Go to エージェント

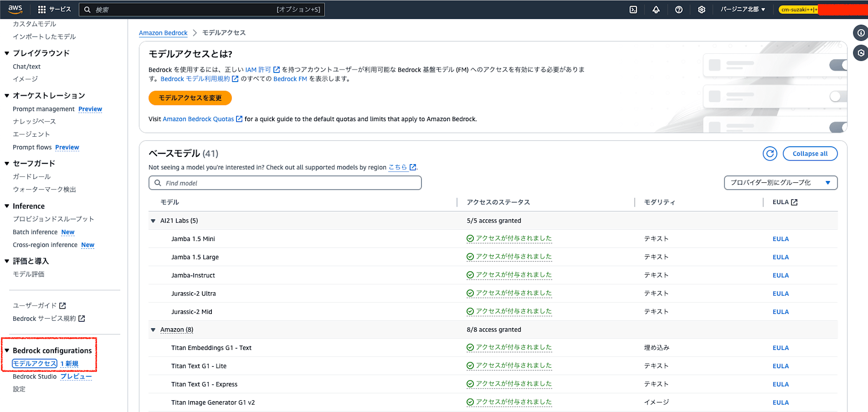coord(31,135)
